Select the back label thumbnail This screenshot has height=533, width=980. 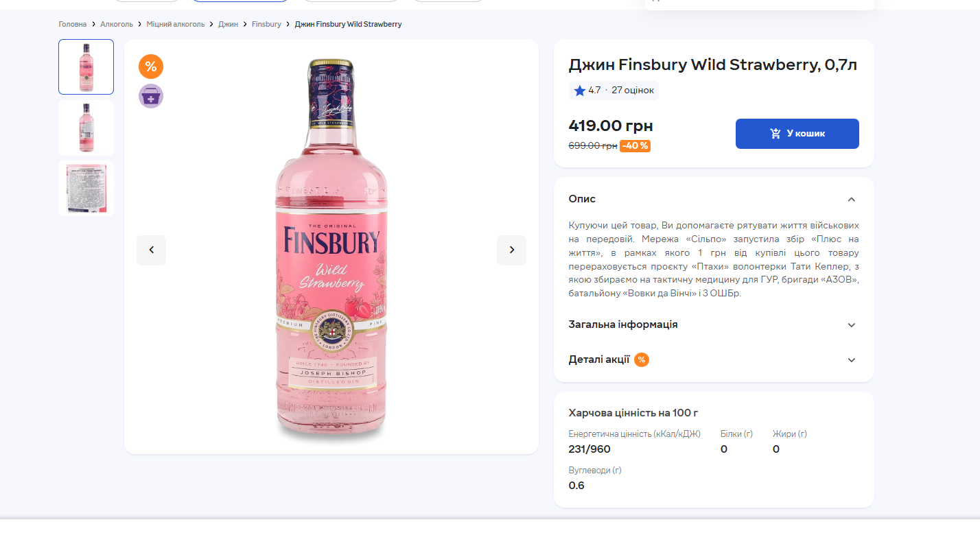[x=86, y=189]
